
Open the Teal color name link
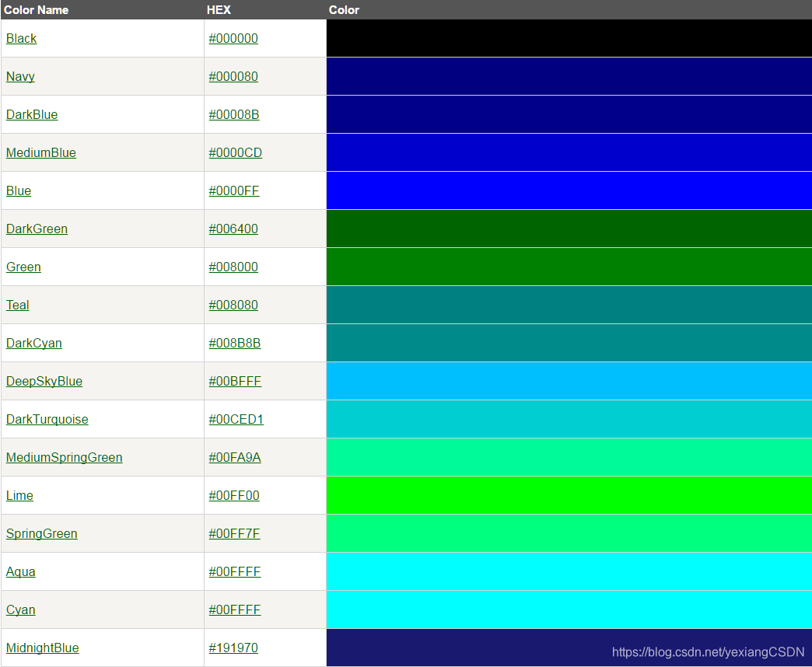click(x=18, y=305)
